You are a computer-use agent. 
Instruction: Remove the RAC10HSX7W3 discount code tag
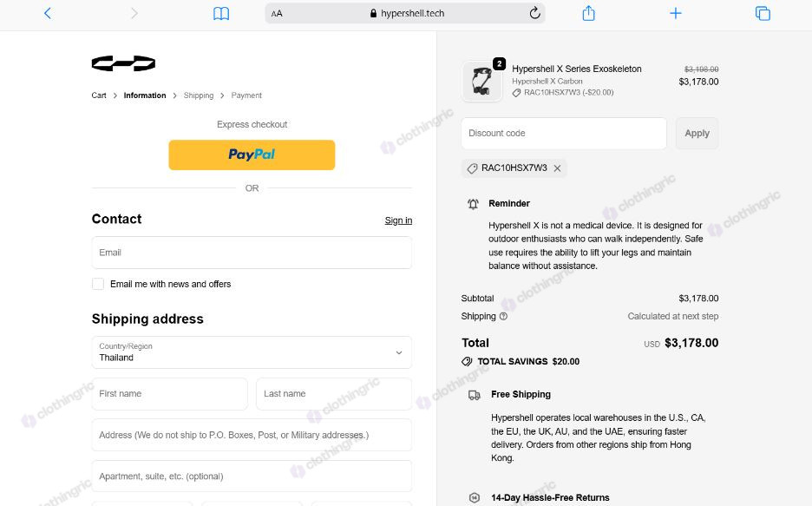point(557,168)
